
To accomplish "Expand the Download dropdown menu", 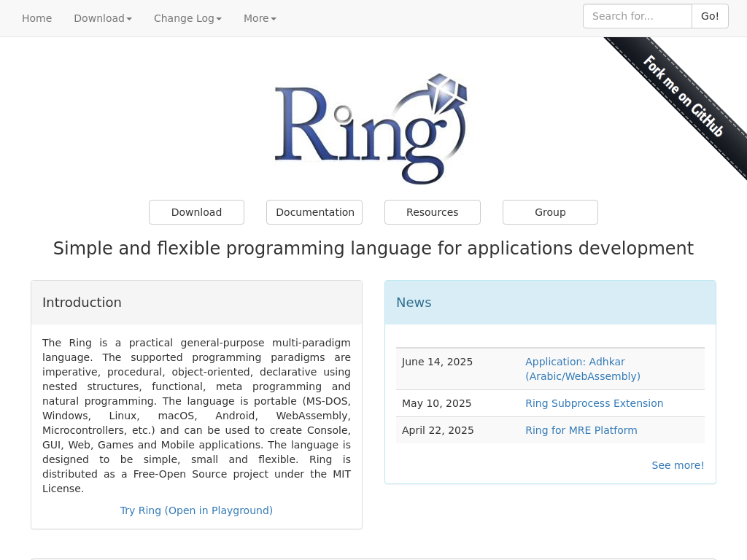I will point(103,18).
